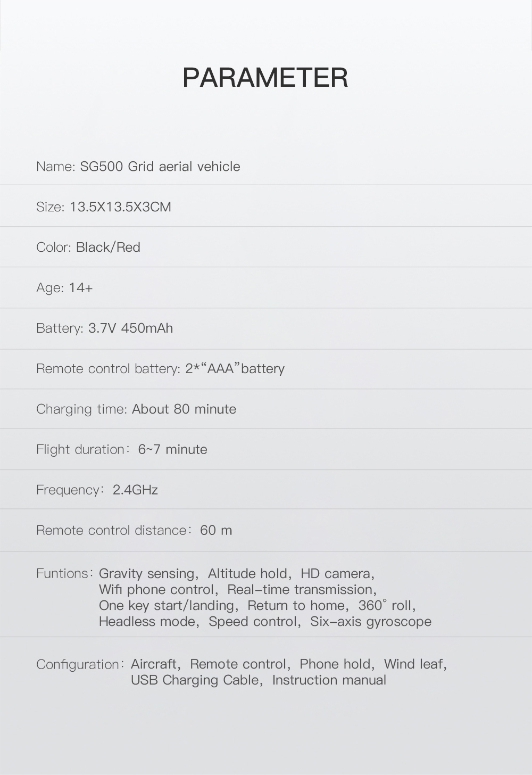Viewport: 532px width, 775px height.
Task: Click the Instruction manual text
Action: pos(329,680)
